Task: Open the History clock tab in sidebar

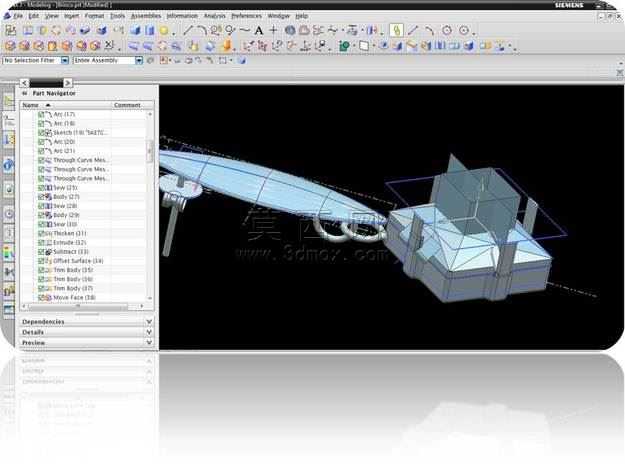Action: [9, 214]
